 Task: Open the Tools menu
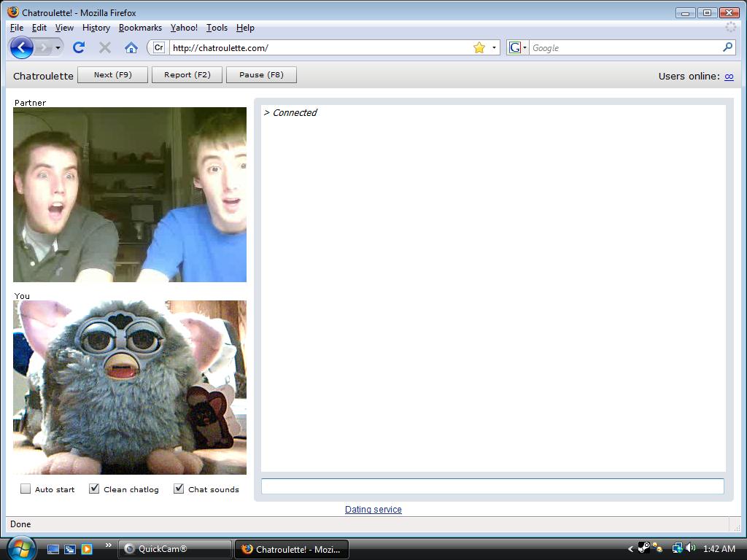click(x=217, y=28)
